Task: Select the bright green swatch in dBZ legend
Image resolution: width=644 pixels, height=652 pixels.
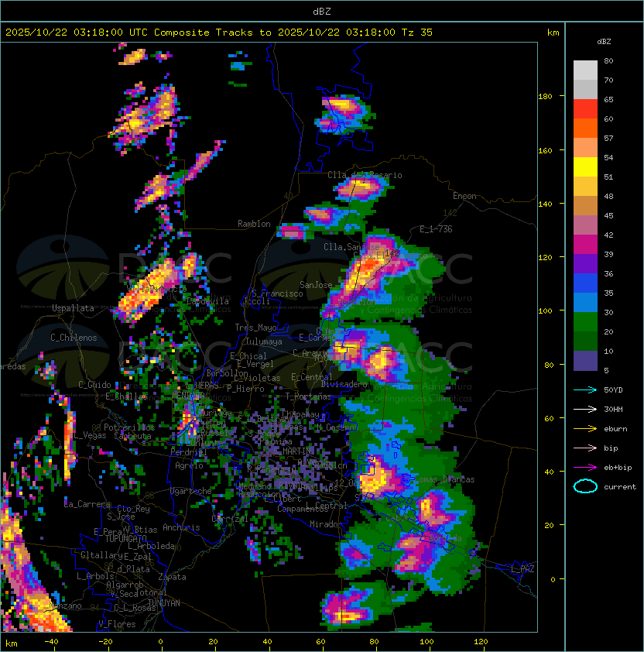Action: [x=585, y=322]
